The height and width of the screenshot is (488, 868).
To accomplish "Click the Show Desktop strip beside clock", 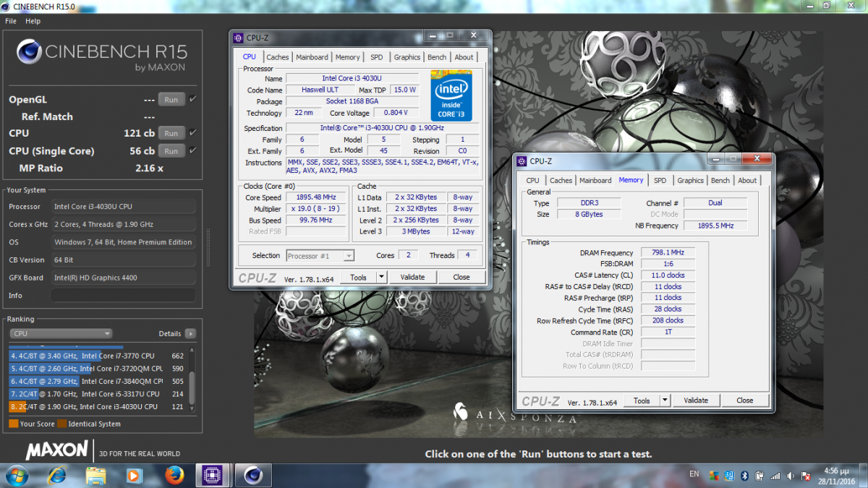I will coord(862,475).
